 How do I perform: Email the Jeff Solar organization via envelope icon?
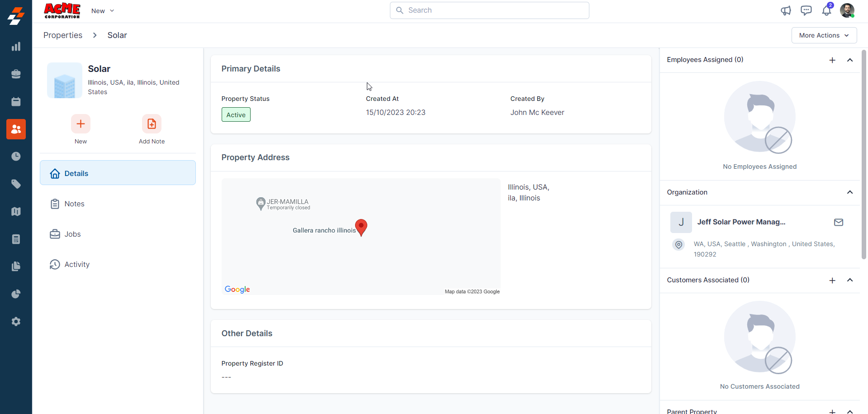[x=839, y=222]
